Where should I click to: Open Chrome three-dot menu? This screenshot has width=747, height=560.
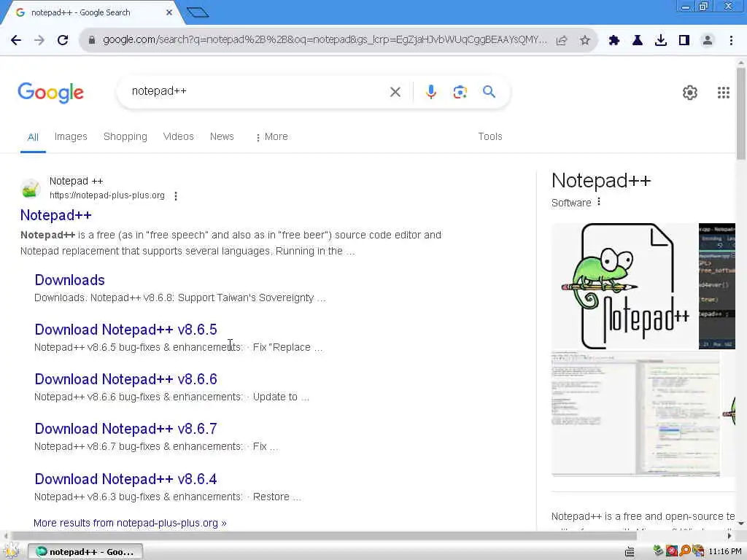pyautogui.click(x=731, y=40)
